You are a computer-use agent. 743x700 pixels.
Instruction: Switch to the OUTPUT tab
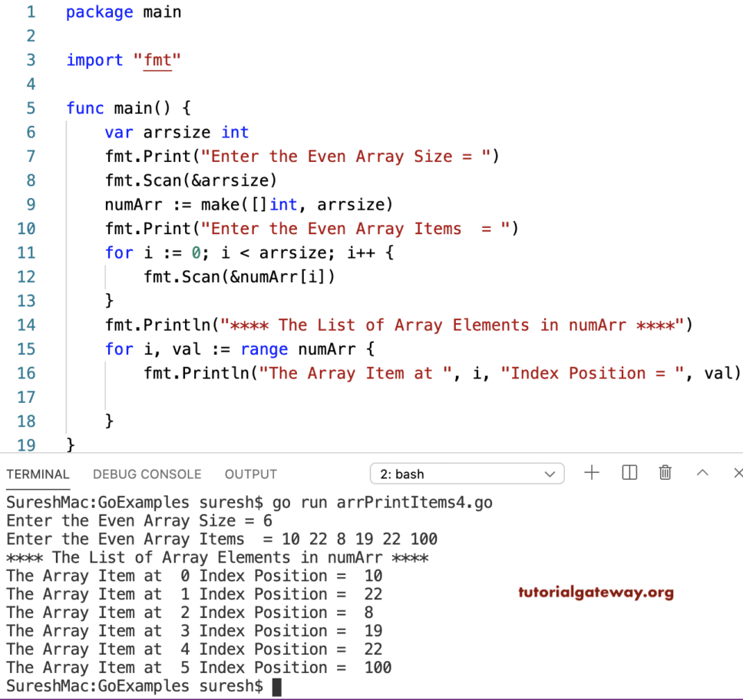[x=250, y=474]
